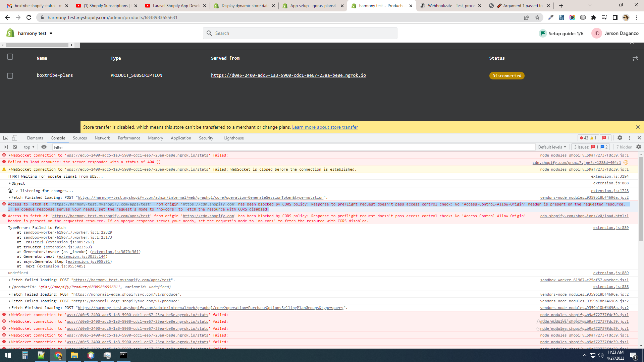Open the DevTools three-dot customize menu
The width and height of the screenshot is (644, 362).
pos(629,138)
